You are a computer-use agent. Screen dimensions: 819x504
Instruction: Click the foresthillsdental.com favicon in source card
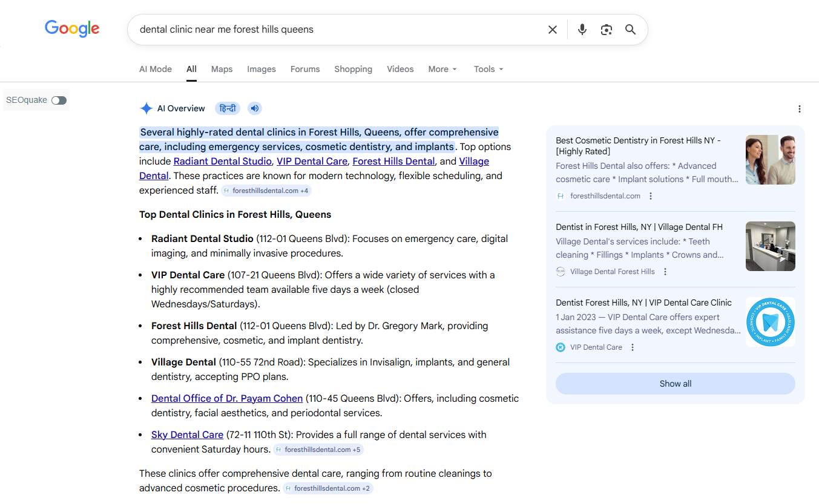(561, 196)
